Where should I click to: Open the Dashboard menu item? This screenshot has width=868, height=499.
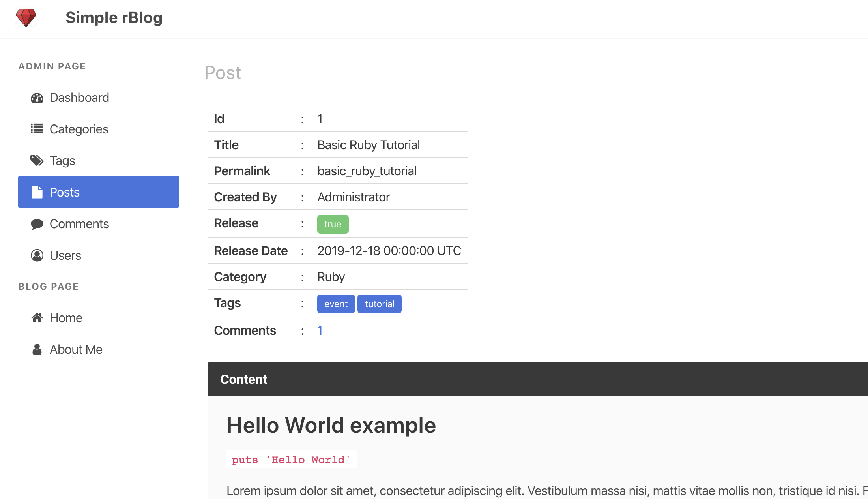[79, 98]
